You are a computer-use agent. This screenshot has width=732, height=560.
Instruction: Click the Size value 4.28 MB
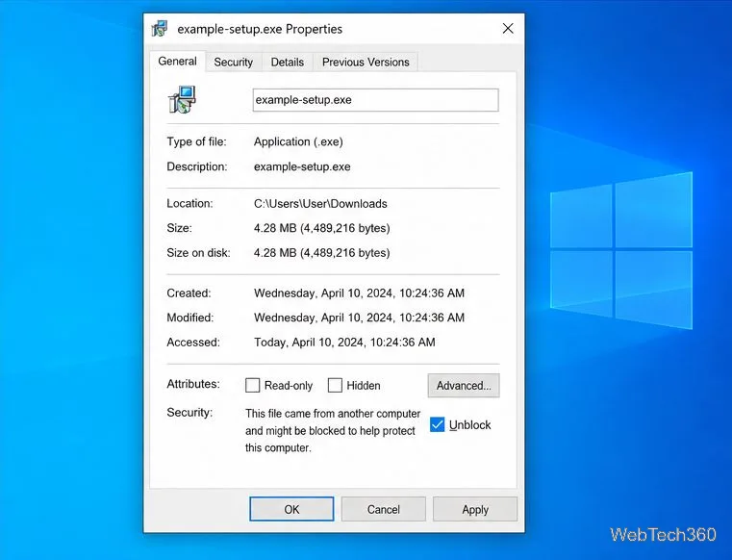[x=321, y=228]
